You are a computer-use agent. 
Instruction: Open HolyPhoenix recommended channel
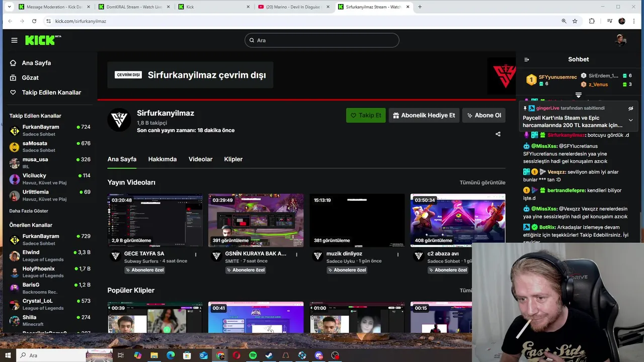pos(50,271)
